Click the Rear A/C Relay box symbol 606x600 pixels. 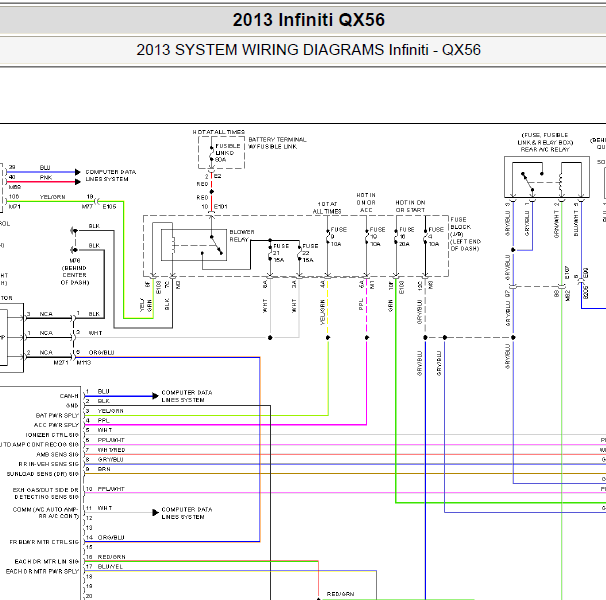click(x=546, y=177)
